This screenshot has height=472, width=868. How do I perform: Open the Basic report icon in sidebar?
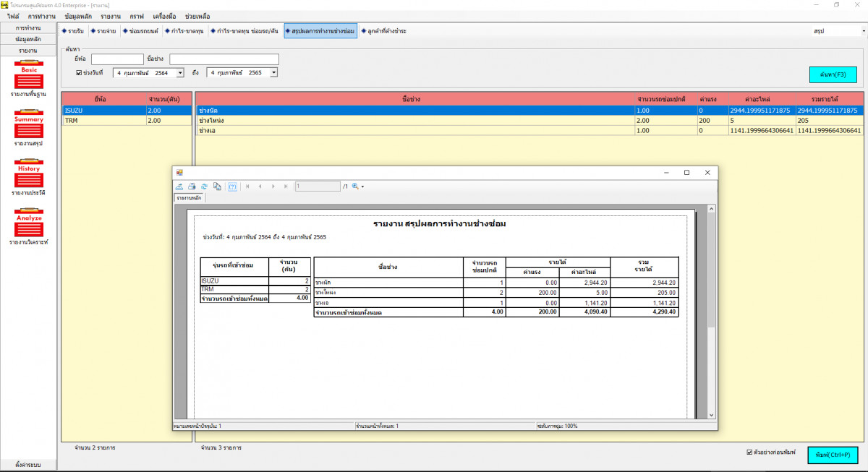tap(29, 78)
